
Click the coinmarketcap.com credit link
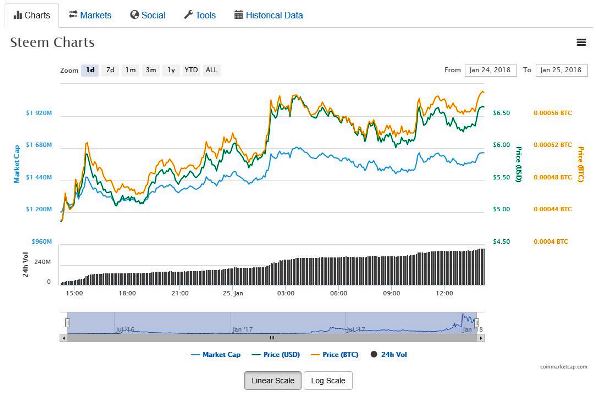(x=564, y=367)
